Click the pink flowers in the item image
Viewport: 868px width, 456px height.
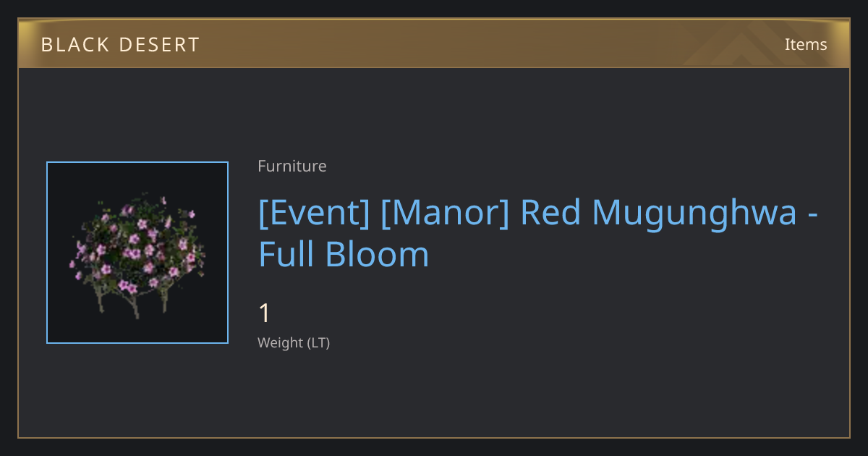click(137, 246)
